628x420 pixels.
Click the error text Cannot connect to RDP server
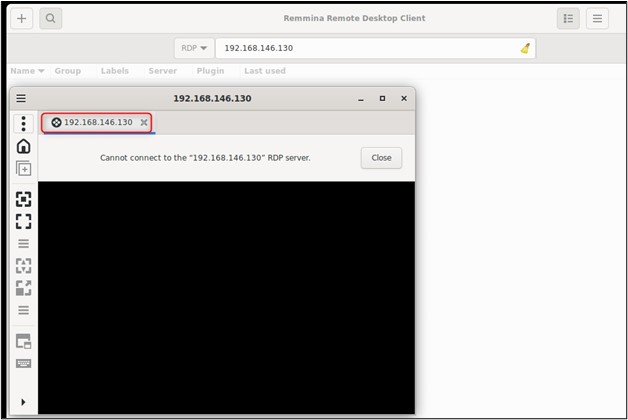pyautogui.click(x=205, y=158)
